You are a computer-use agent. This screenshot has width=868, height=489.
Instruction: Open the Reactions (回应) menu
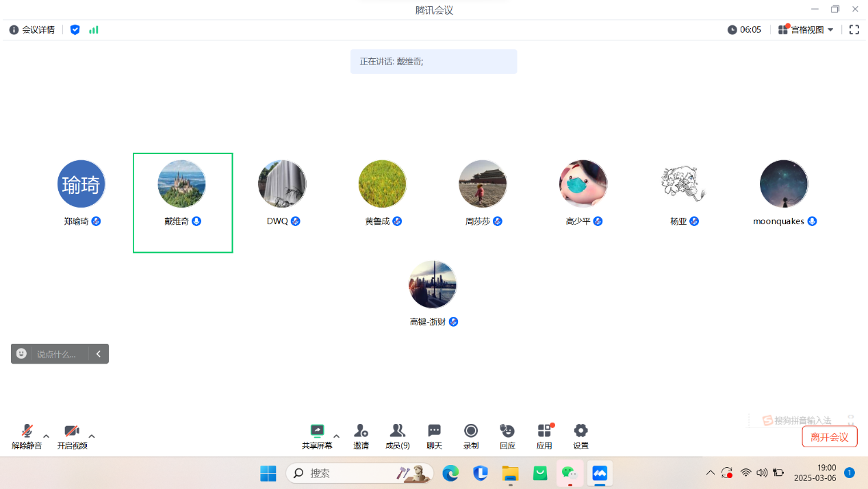(507, 431)
